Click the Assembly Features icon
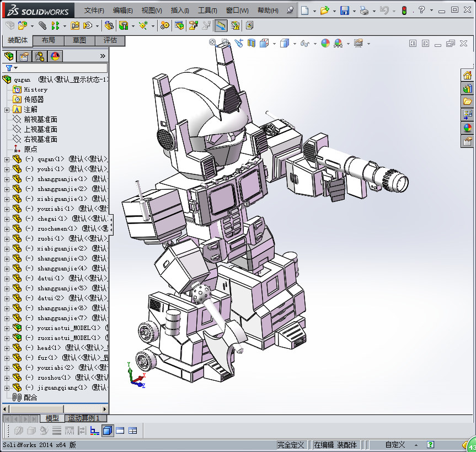The image size is (476, 452). pos(124,25)
